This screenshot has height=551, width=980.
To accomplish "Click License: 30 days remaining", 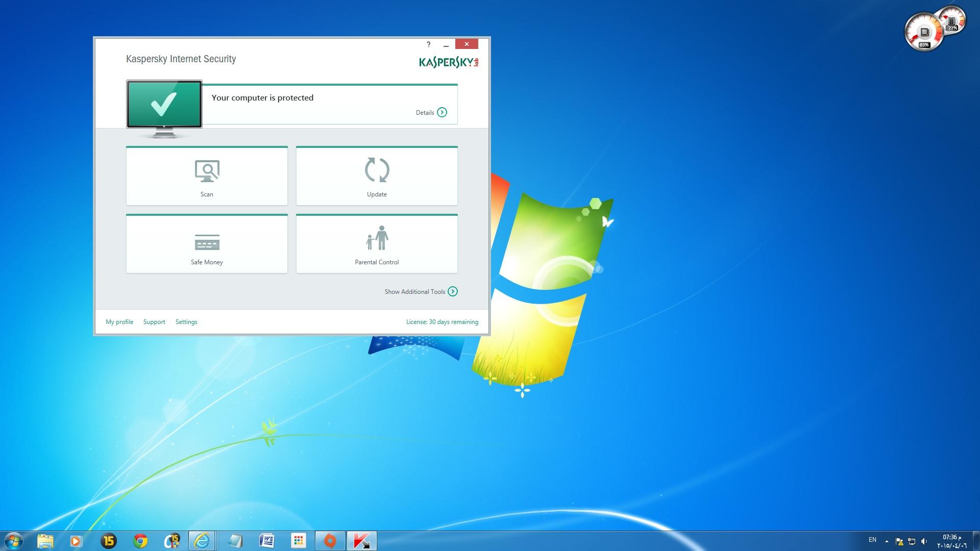I will coord(442,322).
